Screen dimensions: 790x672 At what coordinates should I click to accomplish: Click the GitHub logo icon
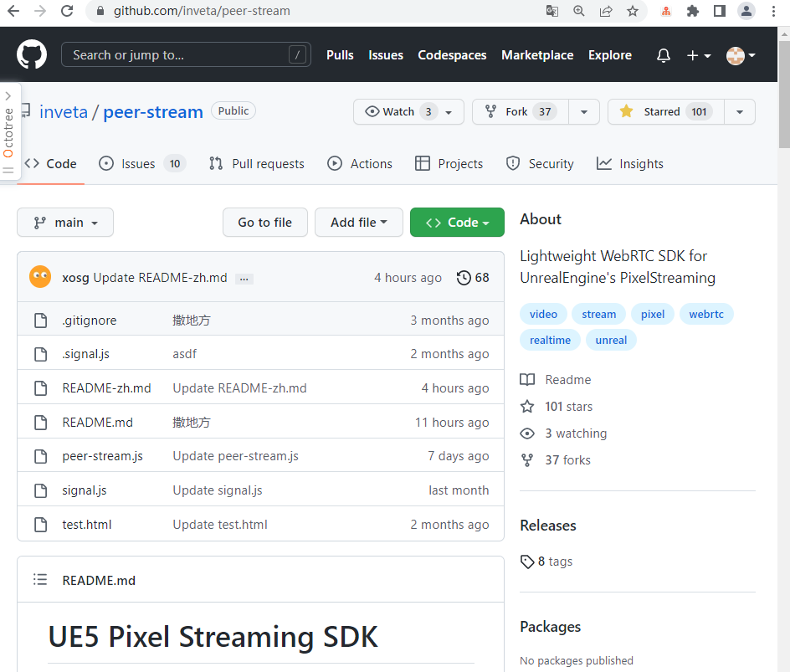(x=31, y=54)
